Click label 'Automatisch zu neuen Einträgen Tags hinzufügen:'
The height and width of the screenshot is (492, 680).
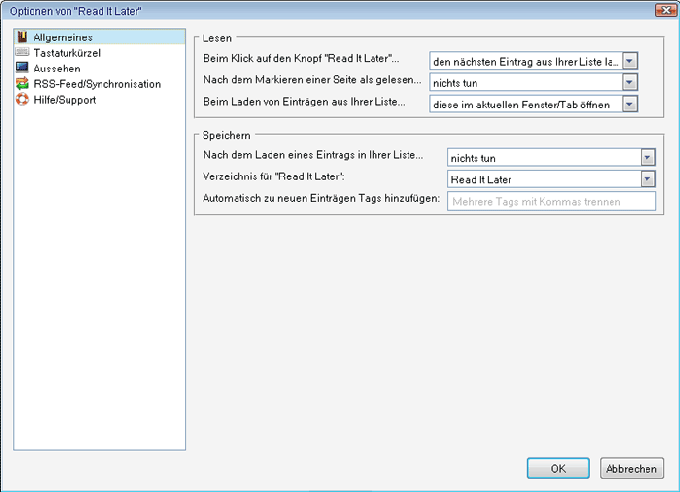pos(321,198)
